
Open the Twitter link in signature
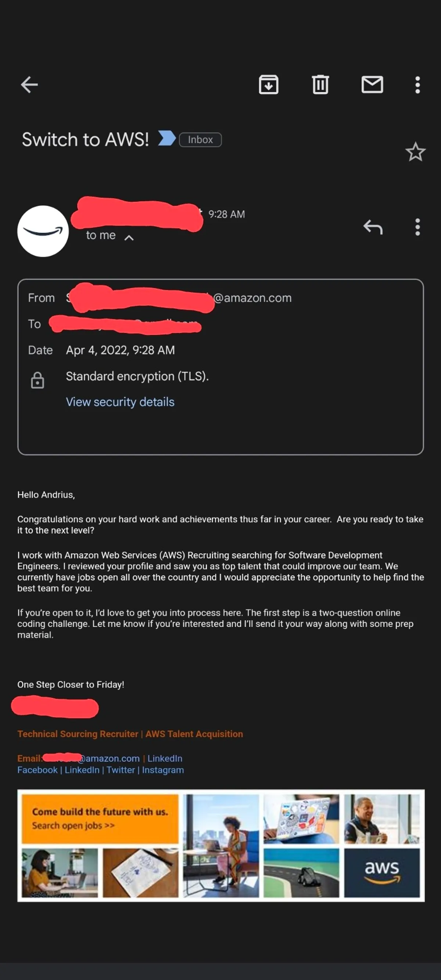[121, 769]
